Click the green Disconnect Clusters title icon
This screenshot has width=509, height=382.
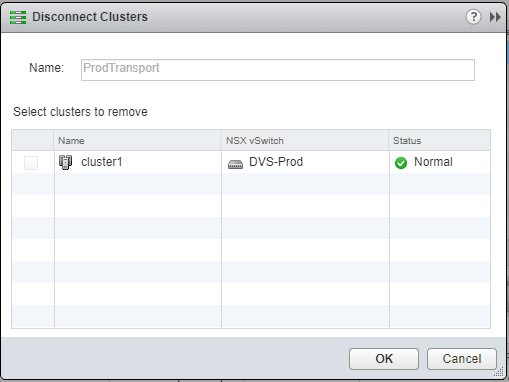pos(18,17)
